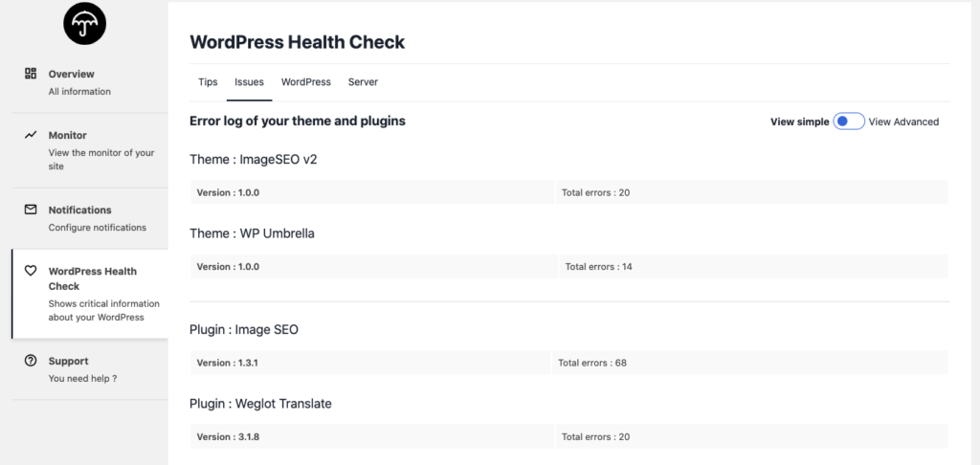Click the WordPress Health Check heart icon
980x465 pixels.
pos(31,271)
